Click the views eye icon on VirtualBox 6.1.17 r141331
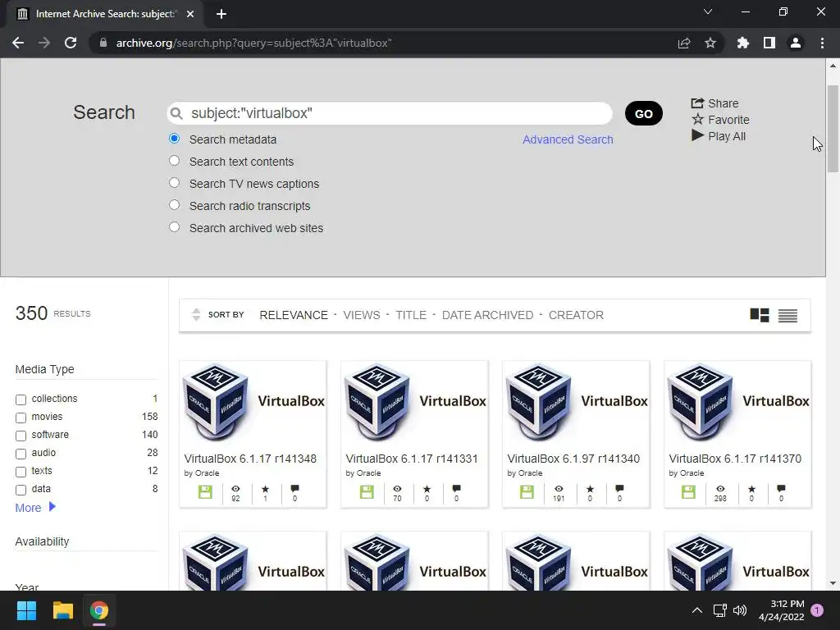 pos(397,489)
